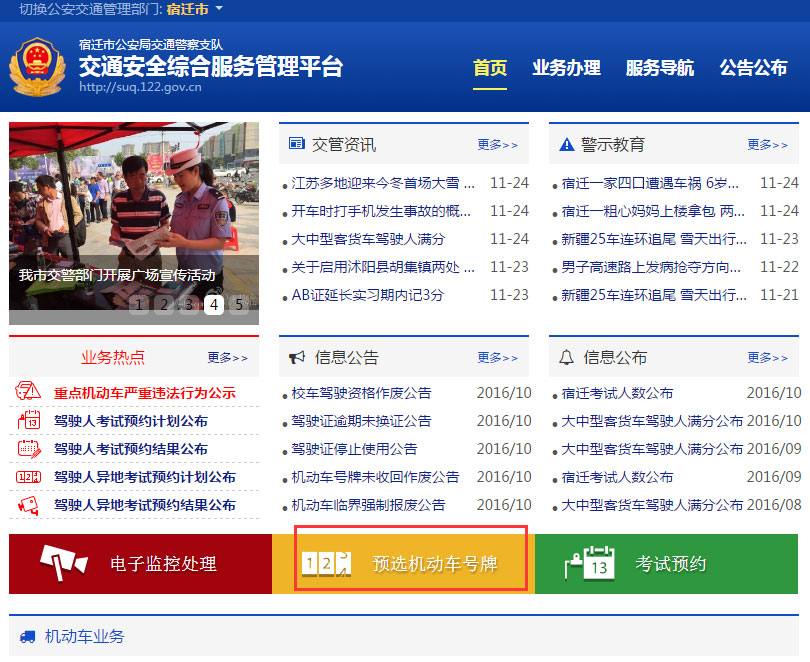
Task: Click the warning icon beside 警示教育
Action: [x=567, y=143]
